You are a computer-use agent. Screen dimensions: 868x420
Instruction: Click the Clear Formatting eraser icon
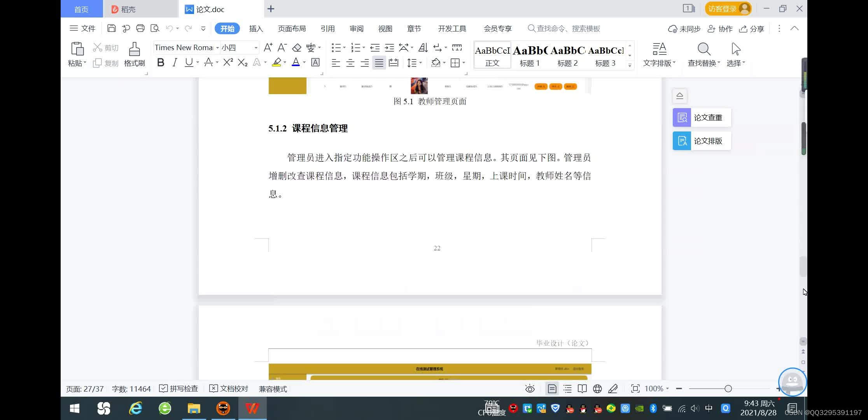coord(297,47)
